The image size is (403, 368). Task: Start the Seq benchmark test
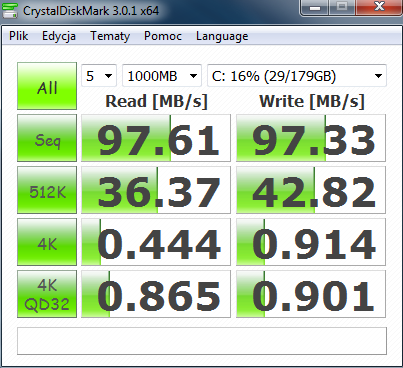(x=47, y=138)
